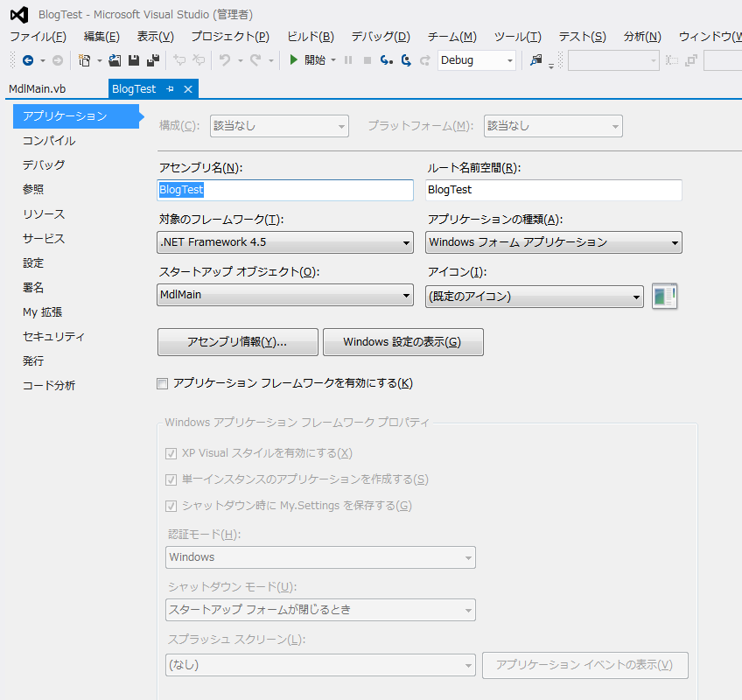Click the Save All multi-disk icon
742x700 pixels.
point(153,60)
